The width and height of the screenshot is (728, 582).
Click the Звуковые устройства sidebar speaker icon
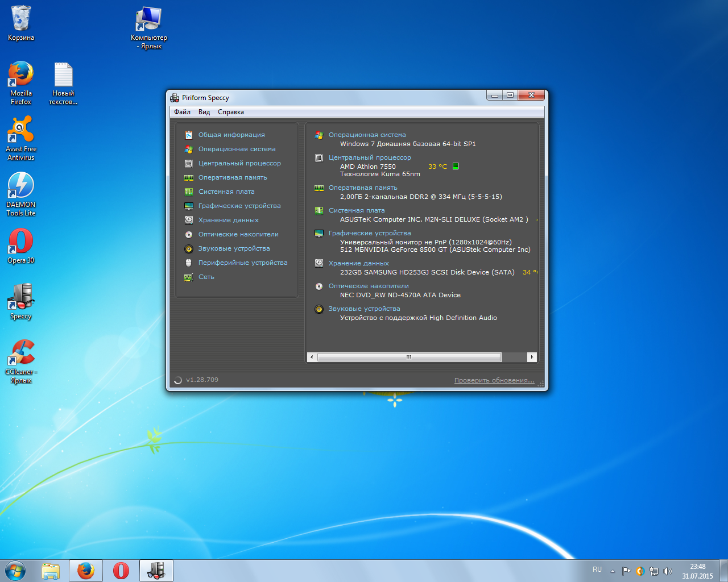coord(189,248)
